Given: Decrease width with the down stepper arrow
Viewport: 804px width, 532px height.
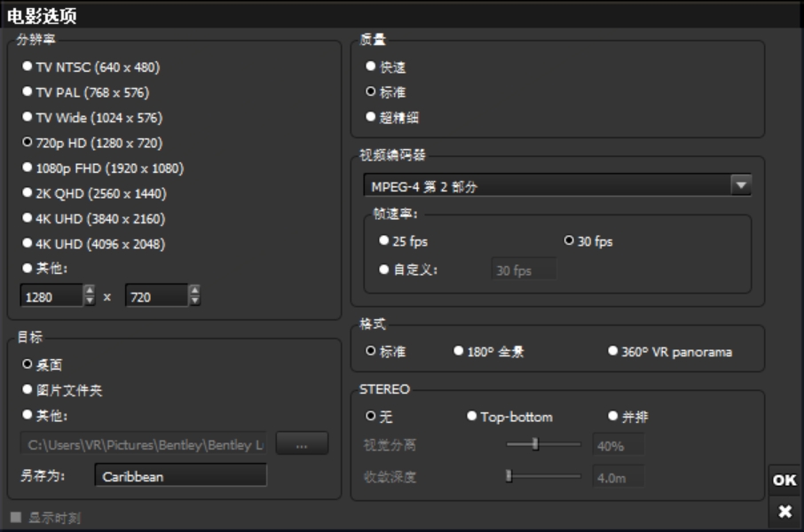Looking at the screenshot, I should [x=90, y=301].
